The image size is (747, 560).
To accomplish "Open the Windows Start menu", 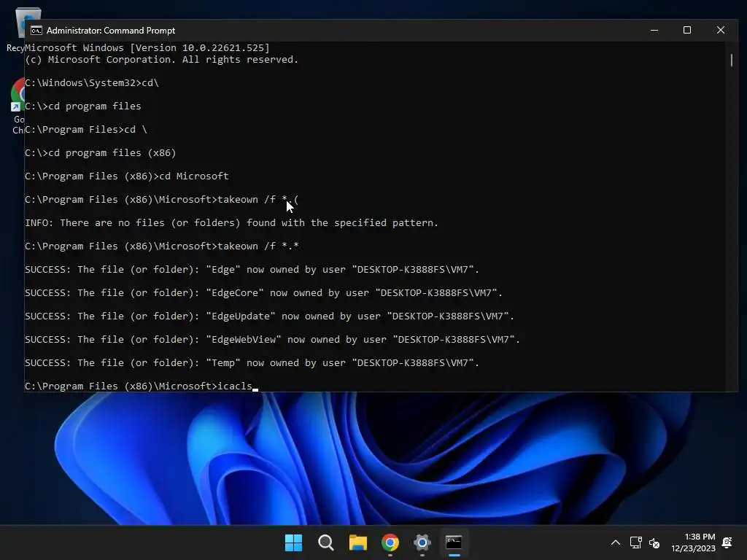I will (x=293, y=542).
